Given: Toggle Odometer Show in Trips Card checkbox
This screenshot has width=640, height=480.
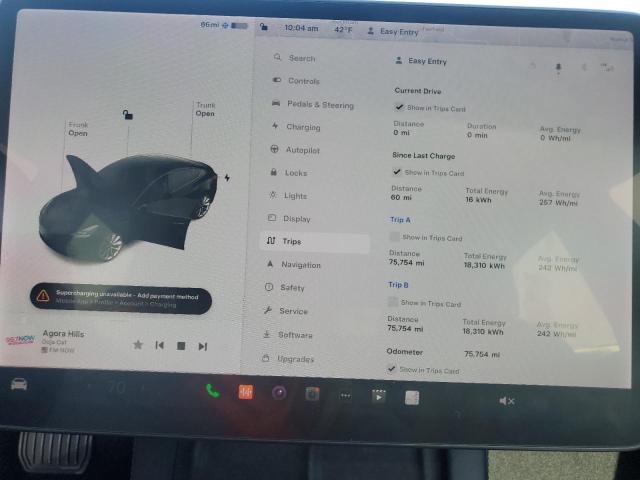Looking at the screenshot, I should (x=391, y=369).
